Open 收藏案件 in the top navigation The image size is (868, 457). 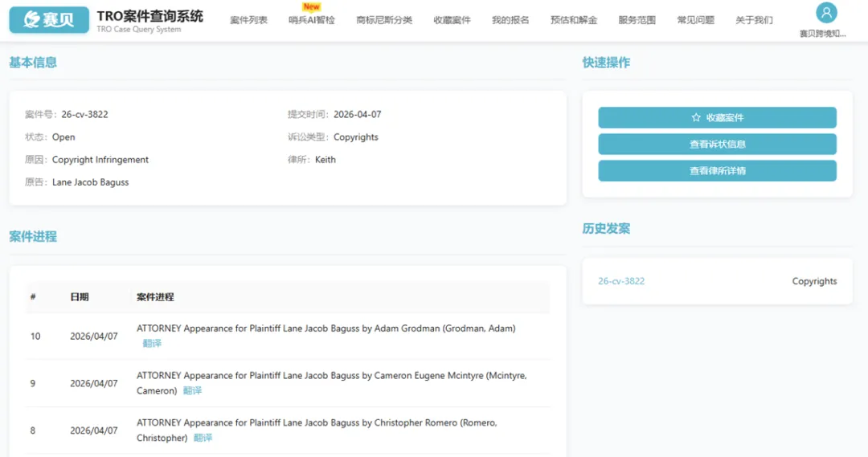point(452,20)
